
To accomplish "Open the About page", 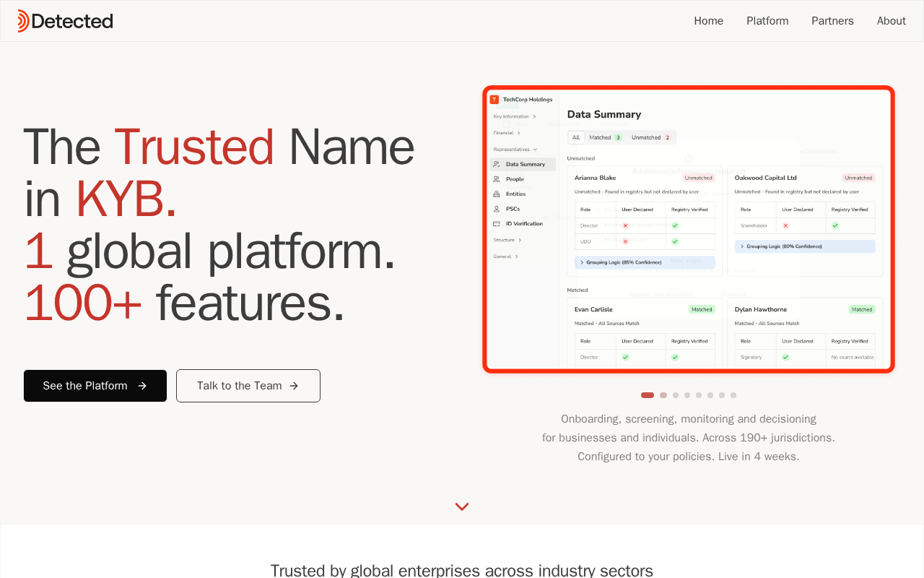I will 891,21.
